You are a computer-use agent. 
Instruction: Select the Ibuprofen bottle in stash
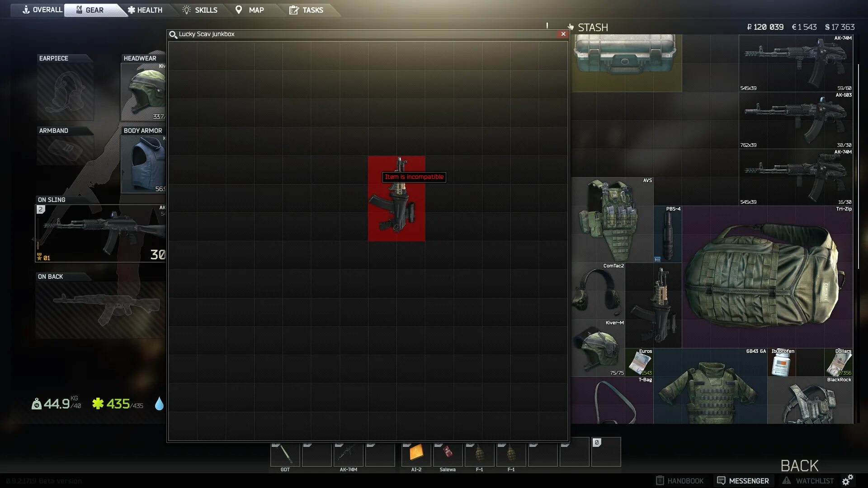(781, 362)
